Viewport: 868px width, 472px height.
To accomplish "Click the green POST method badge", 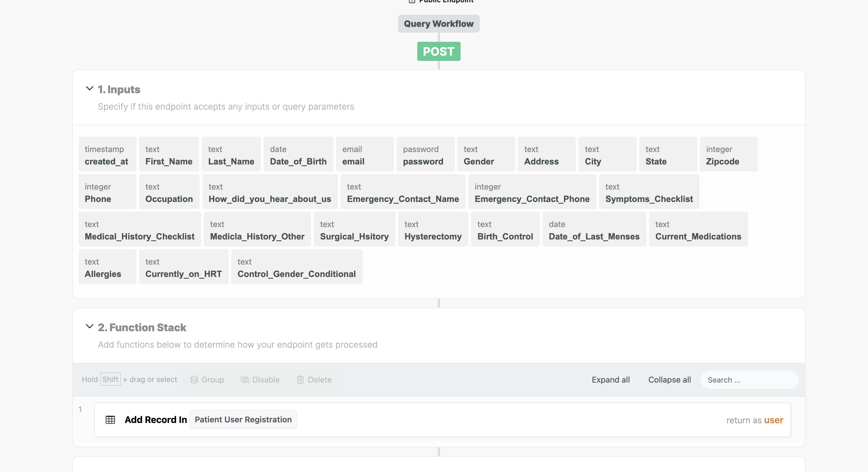I will (438, 52).
